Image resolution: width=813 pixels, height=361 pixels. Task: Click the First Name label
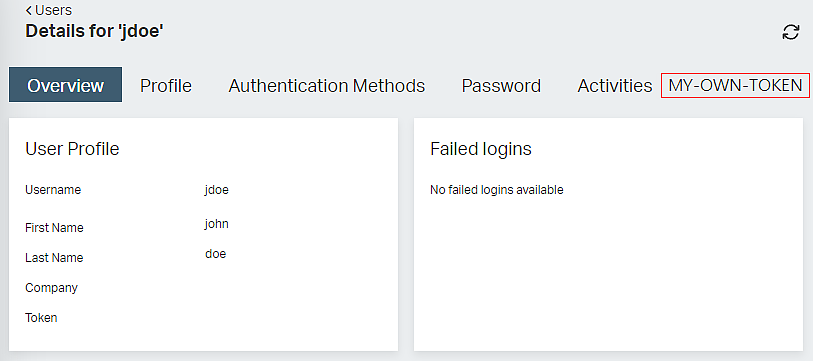[54, 228]
